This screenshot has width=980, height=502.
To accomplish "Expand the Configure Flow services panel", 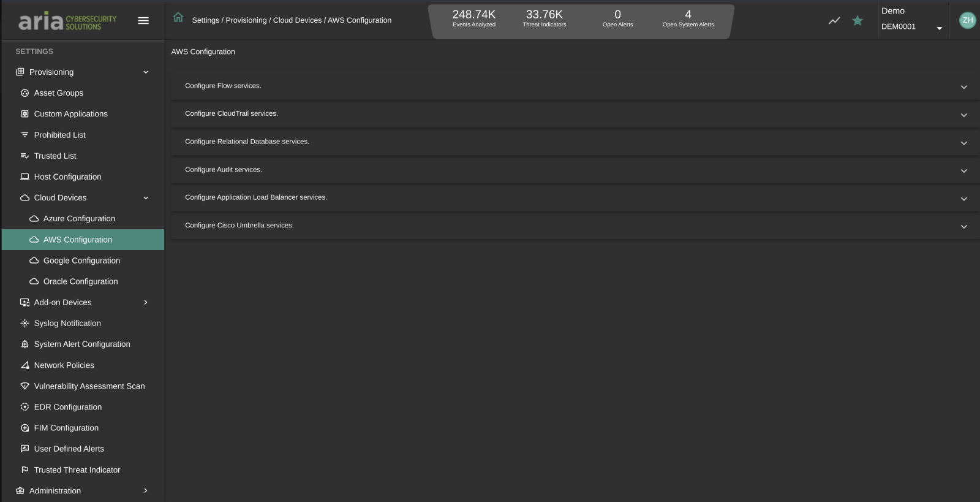I will click(x=574, y=86).
